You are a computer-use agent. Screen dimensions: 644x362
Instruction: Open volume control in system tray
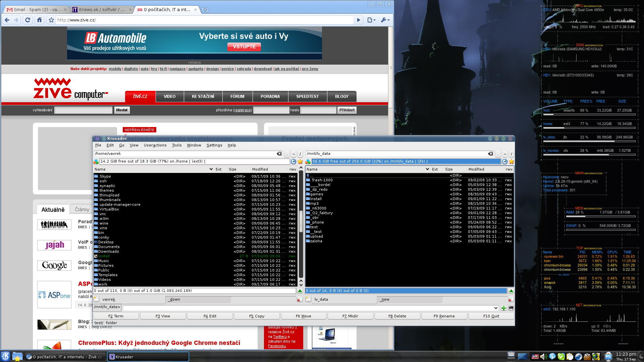coord(543,357)
